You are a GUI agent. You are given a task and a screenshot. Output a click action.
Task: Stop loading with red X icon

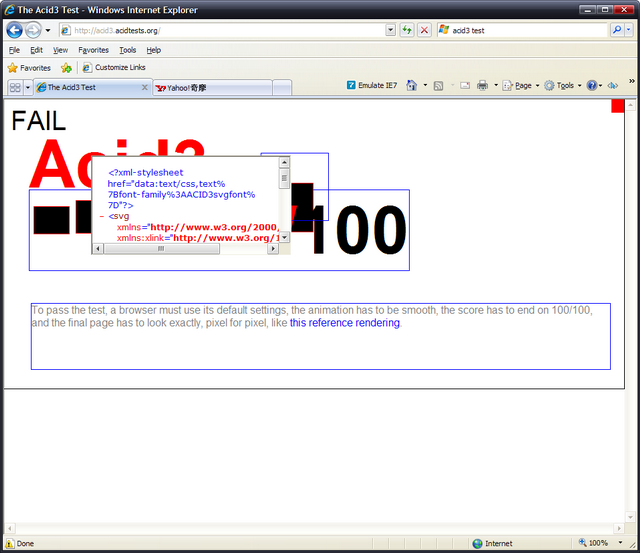pos(424,30)
